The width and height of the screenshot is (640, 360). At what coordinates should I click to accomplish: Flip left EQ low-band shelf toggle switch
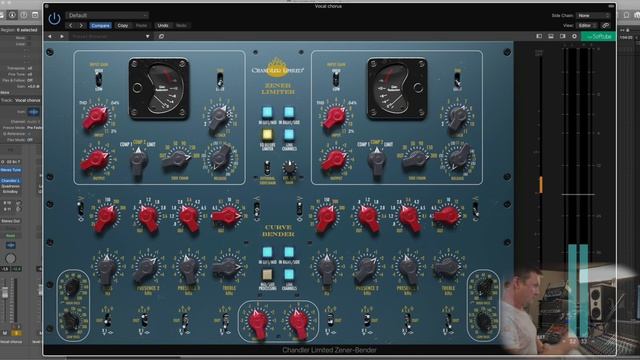(81, 209)
